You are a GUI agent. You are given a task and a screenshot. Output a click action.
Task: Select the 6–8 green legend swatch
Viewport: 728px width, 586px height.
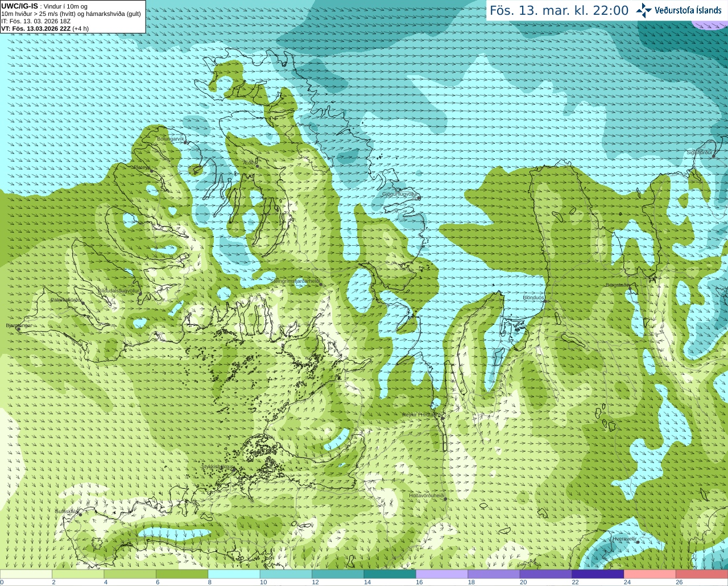[182, 574]
